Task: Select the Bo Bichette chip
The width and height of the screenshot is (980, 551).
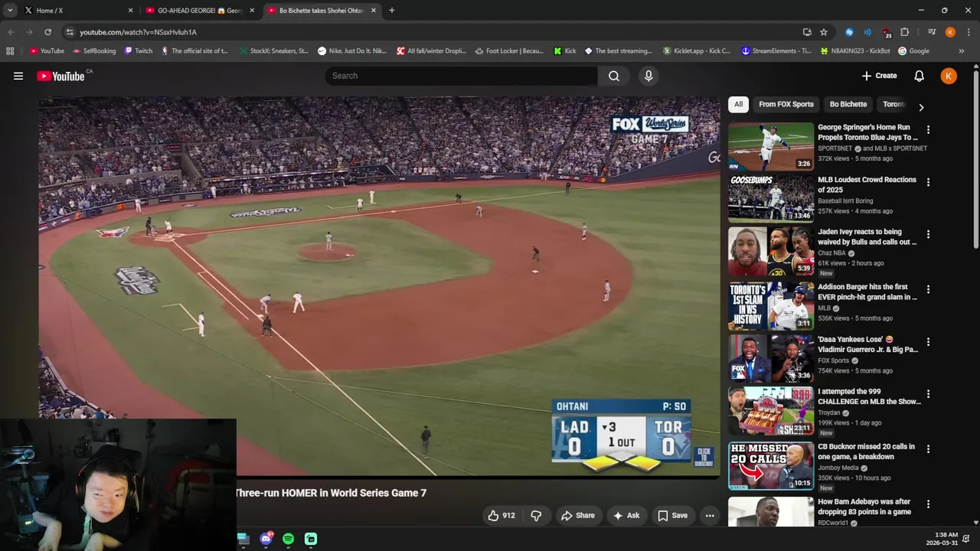Action: coord(848,104)
